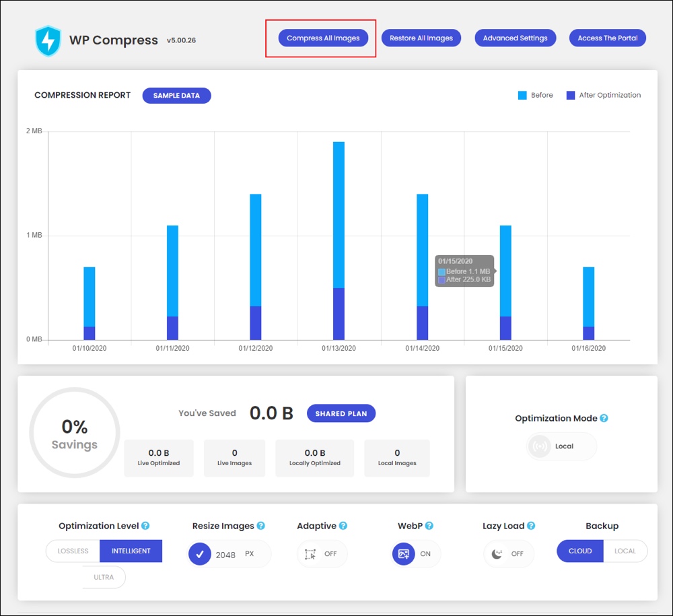Turn off the WebP ON toggle
673x616 pixels.
[x=415, y=554]
